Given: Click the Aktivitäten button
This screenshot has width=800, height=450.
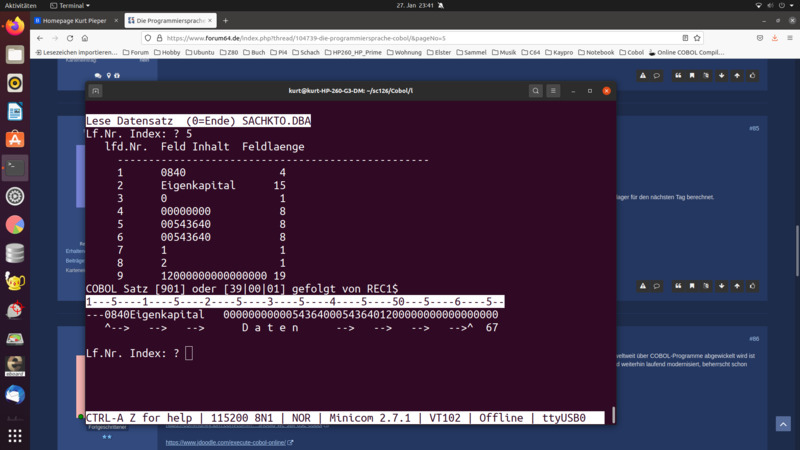Looking at the screenshot, I should (x=20, y=5).
